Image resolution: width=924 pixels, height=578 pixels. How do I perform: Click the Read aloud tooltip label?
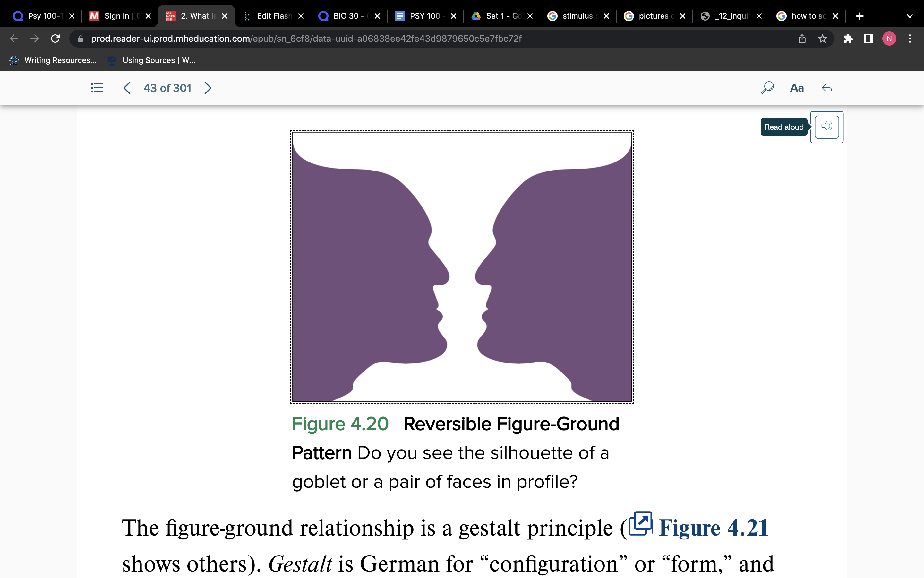784,127
